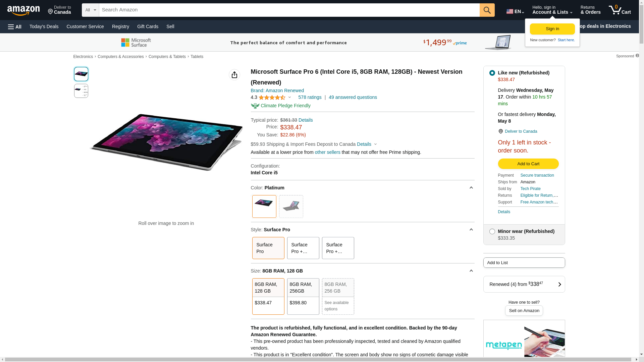644x362 pixels.
Task: Click the magnifying glass search button
Action: pyautogui.click(x=487, y=10)
